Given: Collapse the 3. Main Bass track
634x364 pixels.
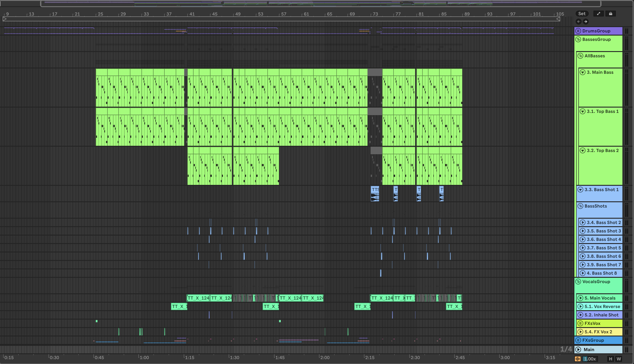Looking at the screenshot, I should [583, 72].
